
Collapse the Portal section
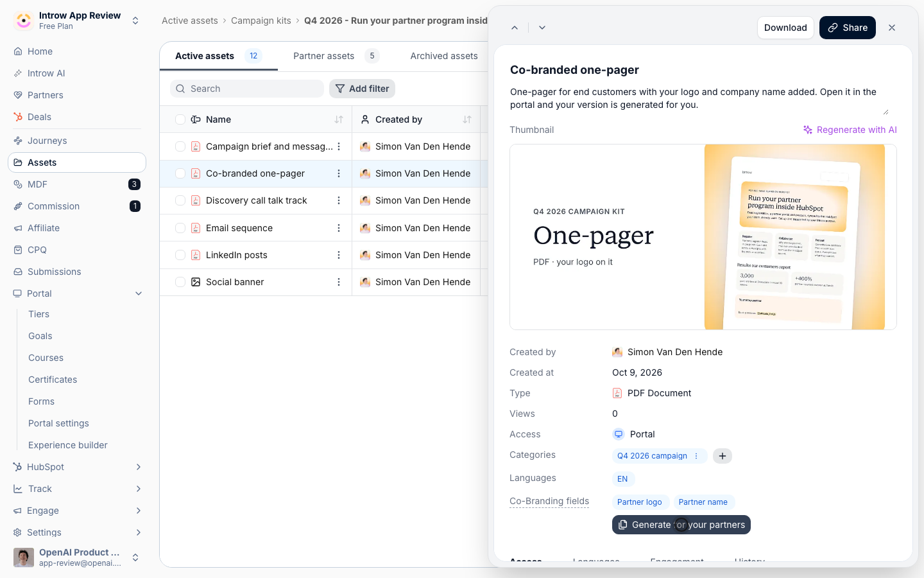(x=139, y=293)
